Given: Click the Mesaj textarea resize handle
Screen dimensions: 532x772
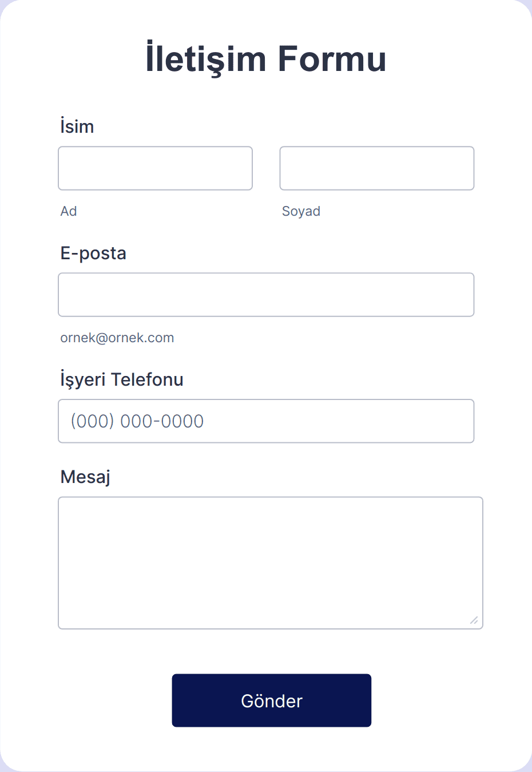Looking at the screenshot, I should (474, 620).
